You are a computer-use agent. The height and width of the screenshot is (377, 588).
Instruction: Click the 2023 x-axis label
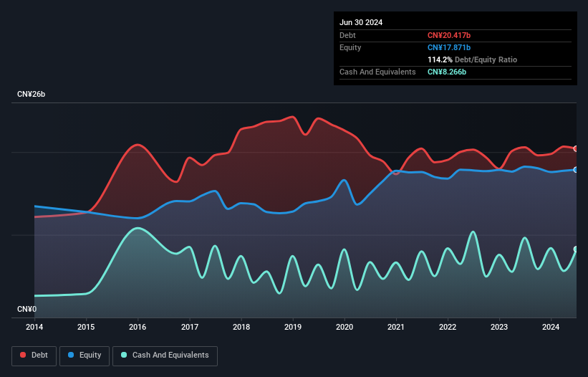pyautogui.click(x=499, y=327)
